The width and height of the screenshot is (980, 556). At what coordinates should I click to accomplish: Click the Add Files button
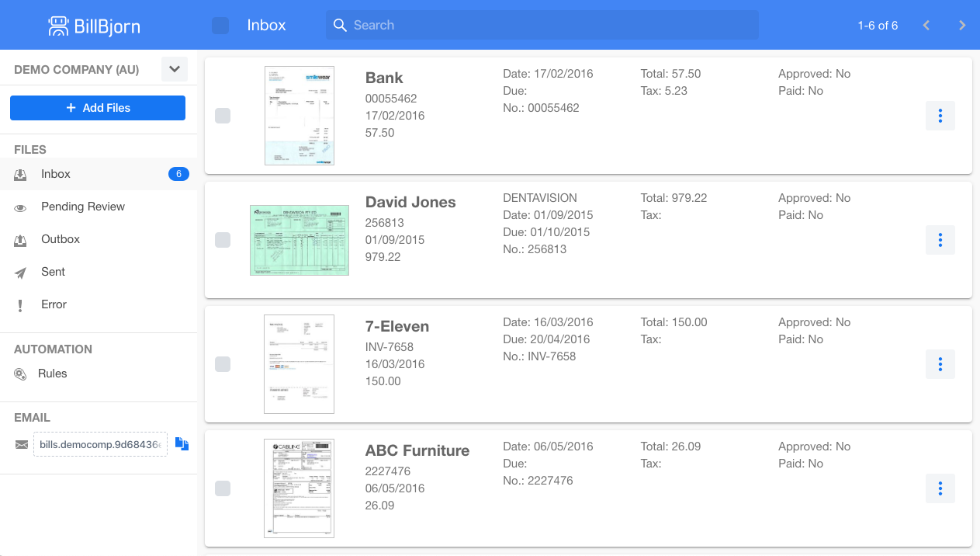click(98, 108)
